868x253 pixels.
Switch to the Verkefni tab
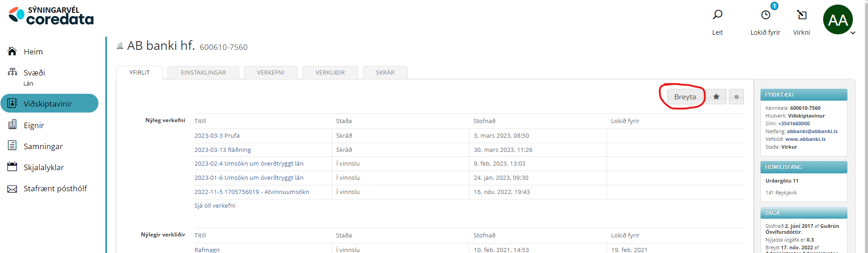(270, 73)
